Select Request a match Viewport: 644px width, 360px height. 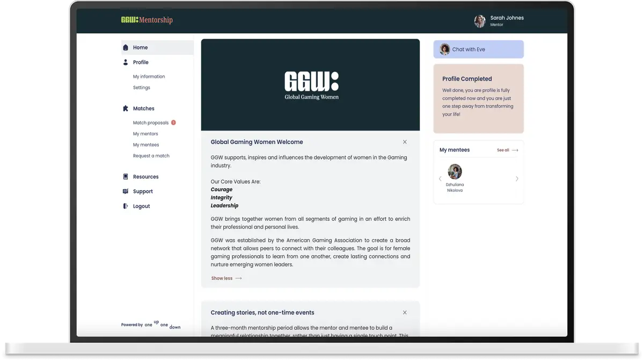click(x=151, y=156)
